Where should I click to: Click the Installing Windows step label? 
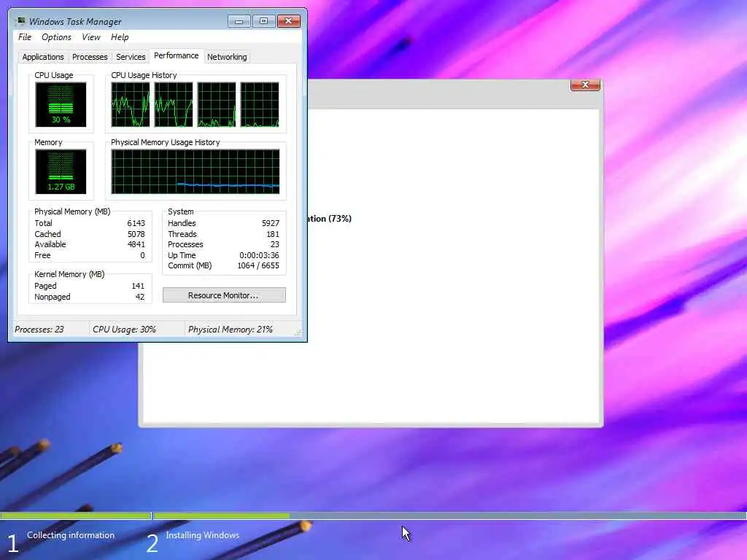[x=203, y=535]
